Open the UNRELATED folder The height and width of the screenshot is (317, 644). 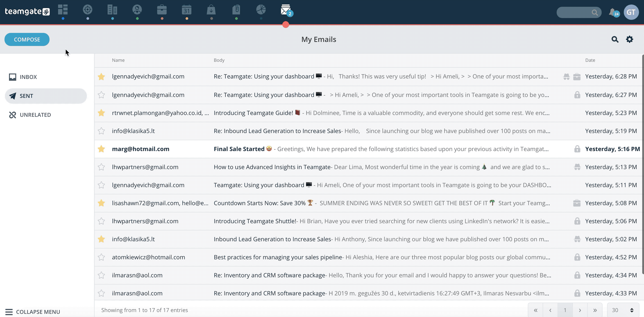(46, 115)
